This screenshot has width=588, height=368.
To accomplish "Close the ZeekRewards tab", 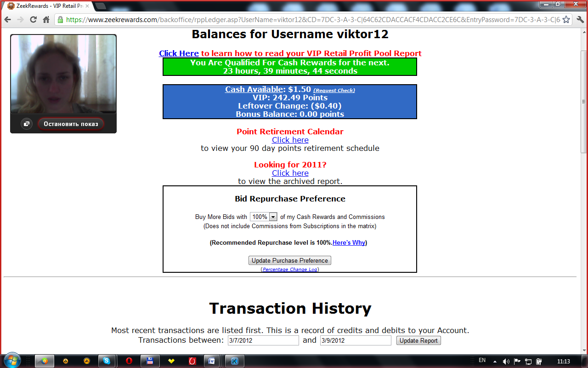I will 87,6.
